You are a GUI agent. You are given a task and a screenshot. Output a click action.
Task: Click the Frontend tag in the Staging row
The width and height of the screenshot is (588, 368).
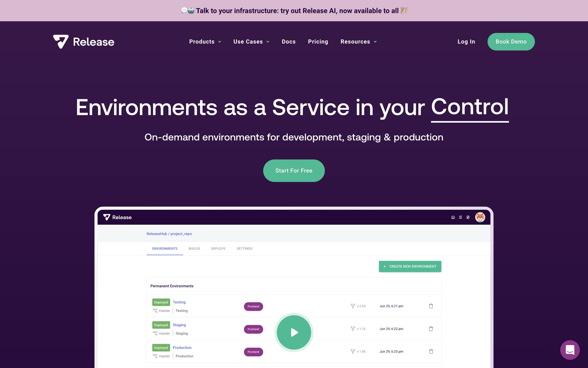pos(253,329)
